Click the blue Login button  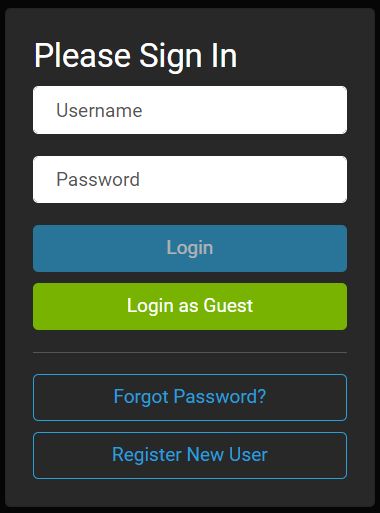[190, 248]
